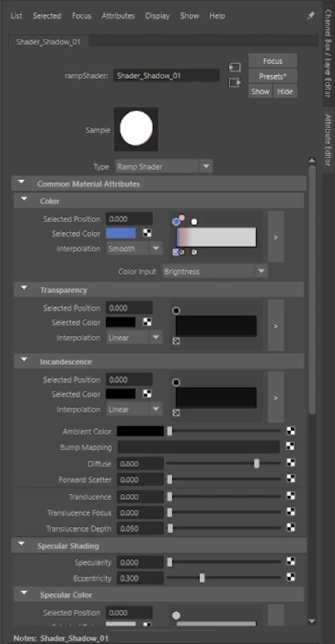Image resolution: width=335 pixels, height=644 pixels.
Task: Click the blue Selected Color swatch
Action: pyautogui.click(x=121, y=233)
